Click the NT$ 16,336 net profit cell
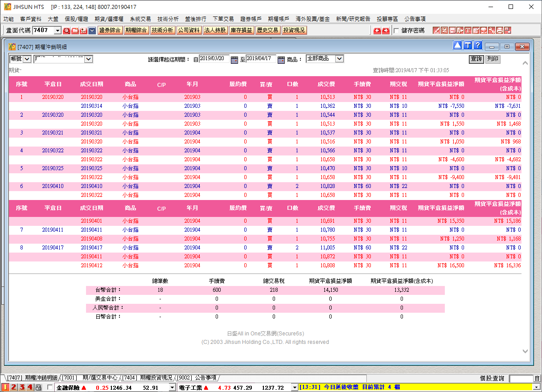The width and height of the screenshot is (542, 392). (507, 265)
